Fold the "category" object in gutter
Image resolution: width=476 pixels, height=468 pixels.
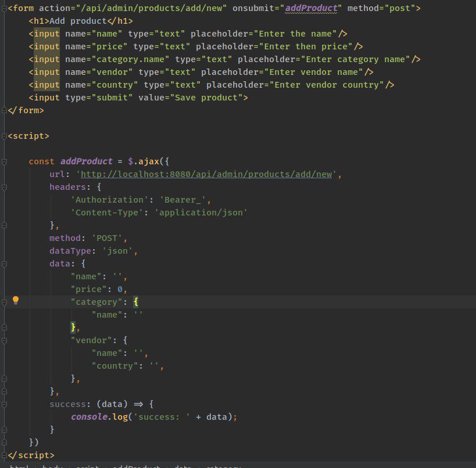4,302
